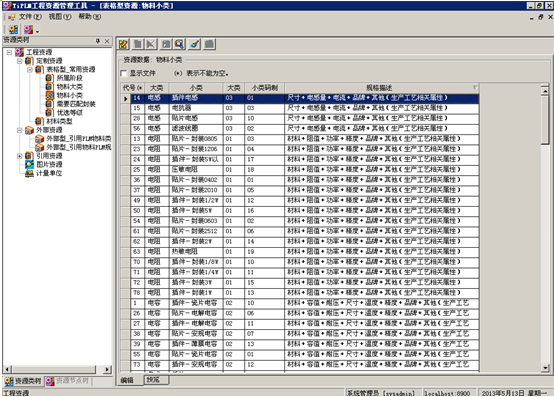Screen dimensions: 554x397
Task: Select the 压敏电阻 cell in row 25
Action: (x=196, y=170)
